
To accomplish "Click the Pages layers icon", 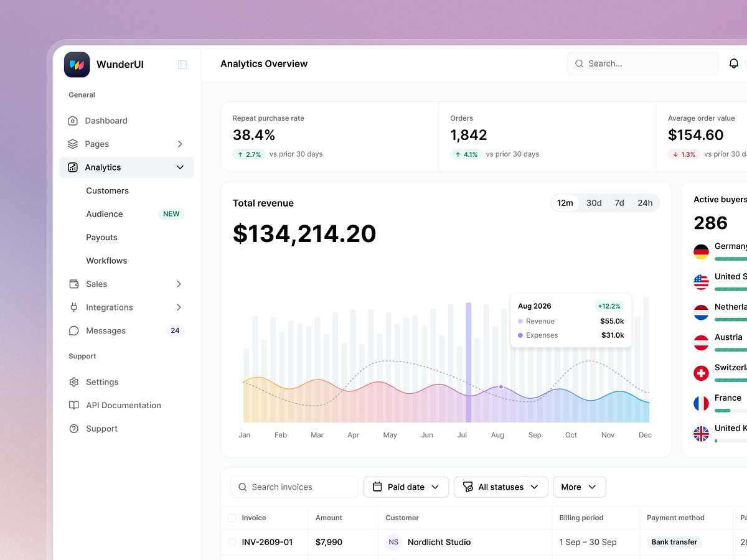I will 73,144.
